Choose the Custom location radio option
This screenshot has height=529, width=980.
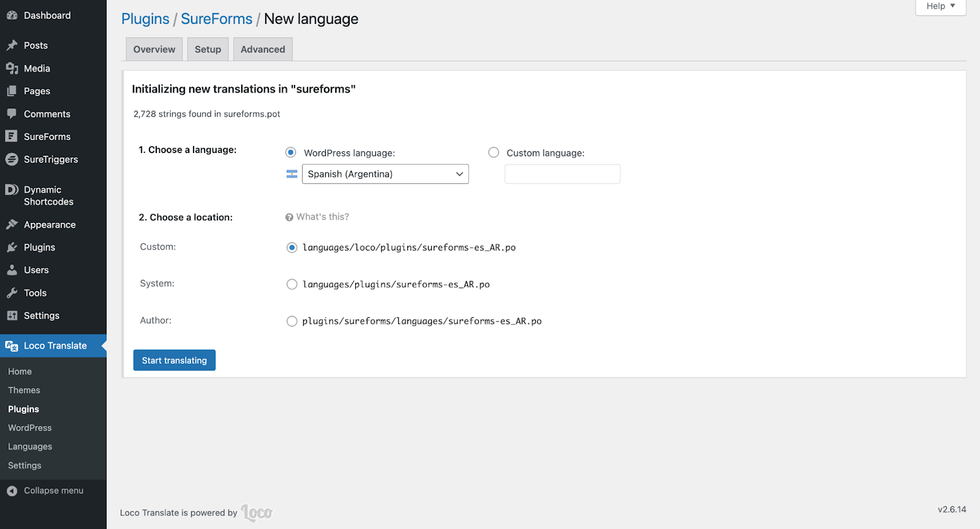pyautogui.click(x=292, y=247)
